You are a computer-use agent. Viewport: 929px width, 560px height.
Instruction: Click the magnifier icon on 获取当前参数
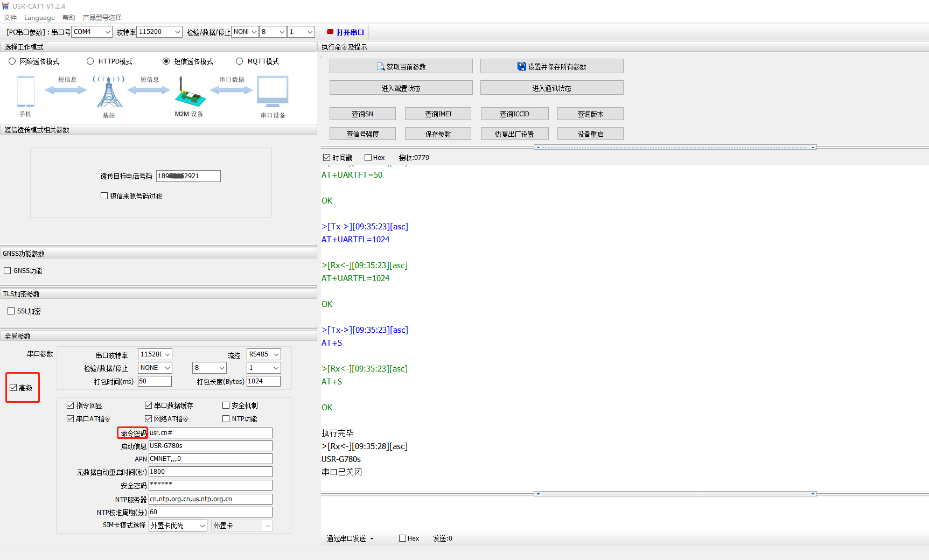381,67
